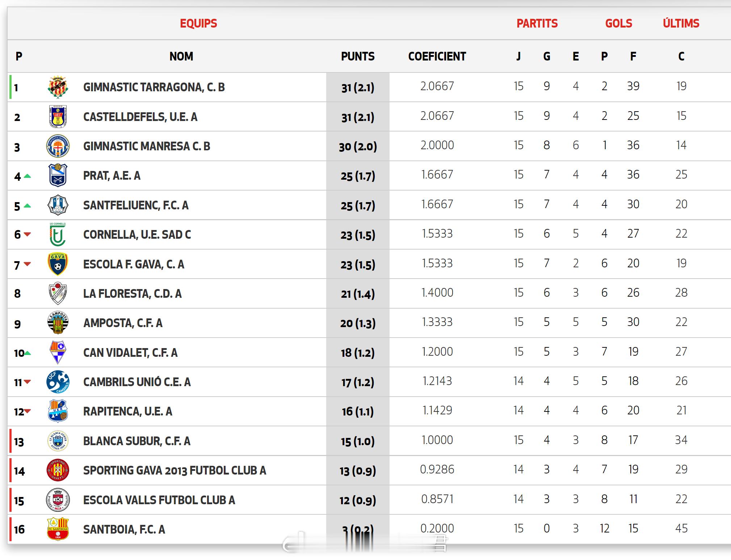Click the Castelldefels U.E. club crest
731x560 pixels.
pyautogui.click(x=58, y=117)
